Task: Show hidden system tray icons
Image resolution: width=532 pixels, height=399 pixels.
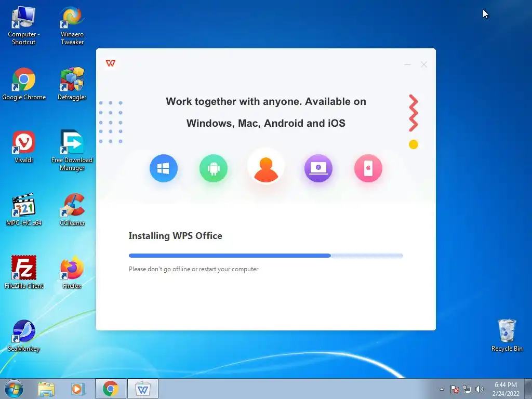Action: [x=442, y=389]
